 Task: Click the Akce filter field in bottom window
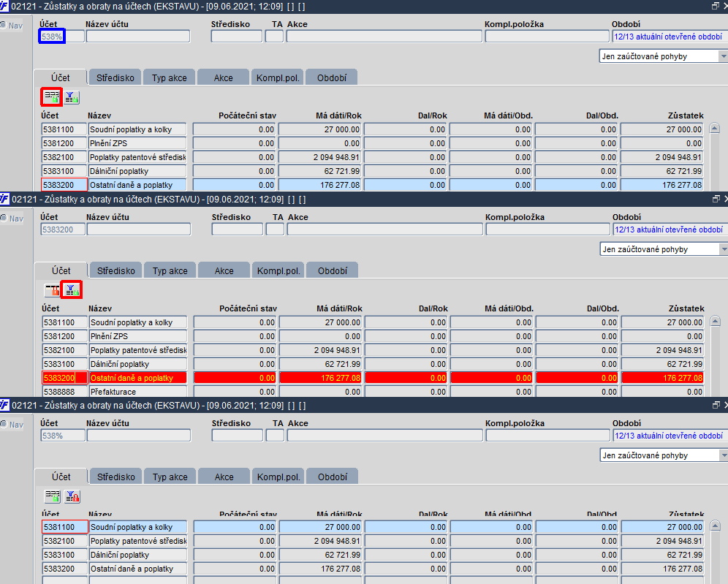[x=385, y=436]
